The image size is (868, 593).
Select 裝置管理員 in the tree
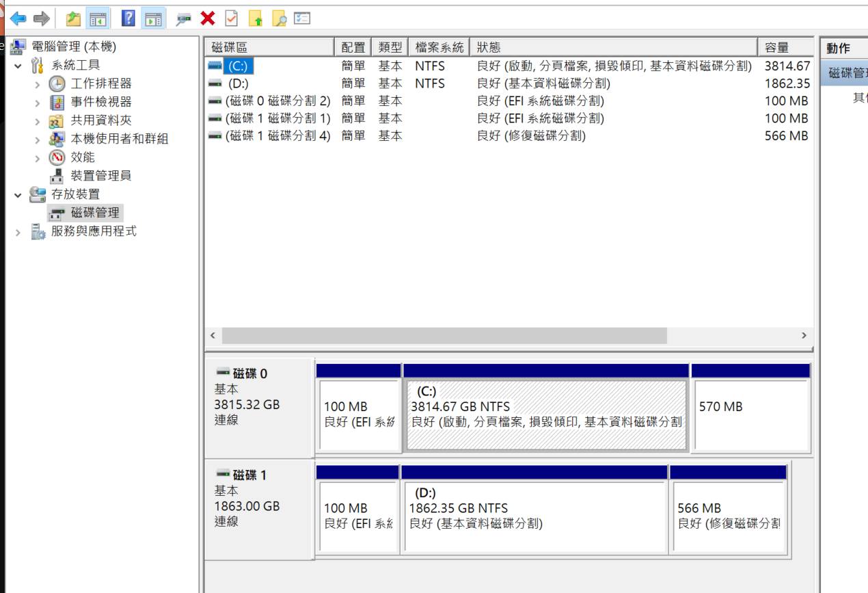point(101,176)
